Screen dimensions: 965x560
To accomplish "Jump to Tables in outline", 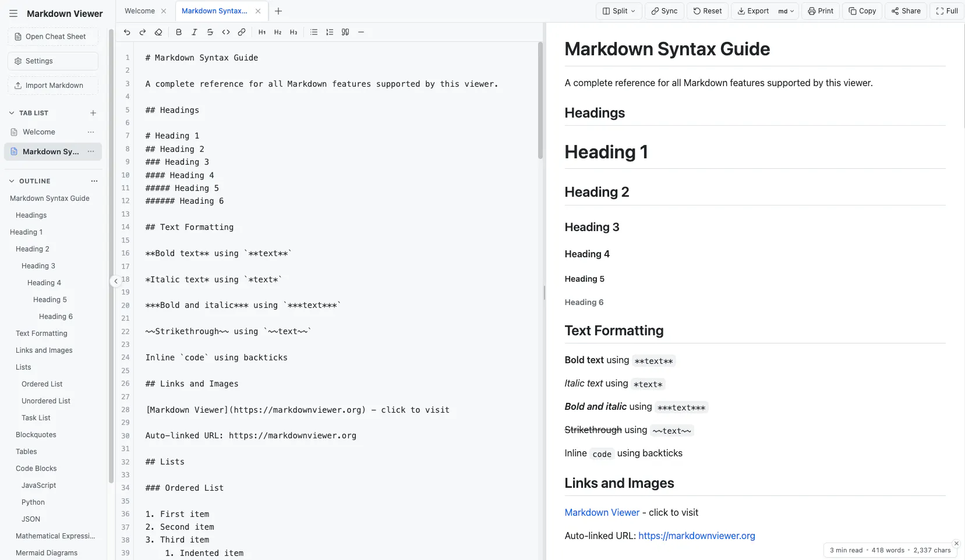I will 26,452.
